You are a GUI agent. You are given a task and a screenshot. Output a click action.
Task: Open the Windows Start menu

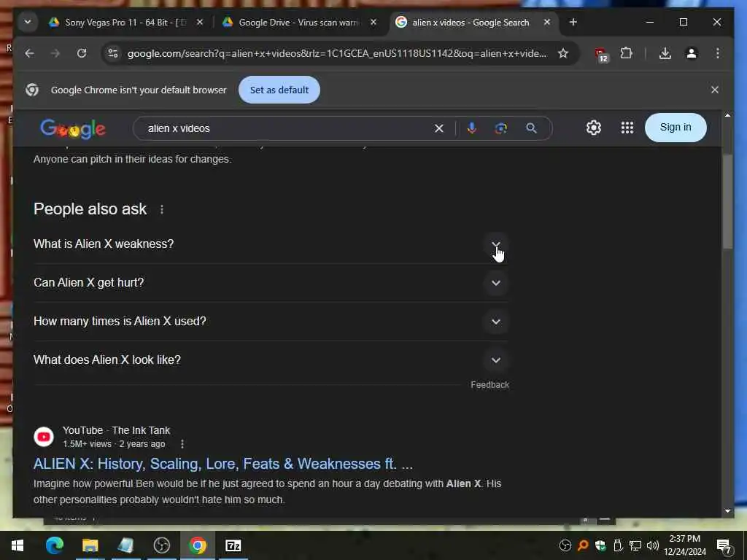click(x=18, y=545)
